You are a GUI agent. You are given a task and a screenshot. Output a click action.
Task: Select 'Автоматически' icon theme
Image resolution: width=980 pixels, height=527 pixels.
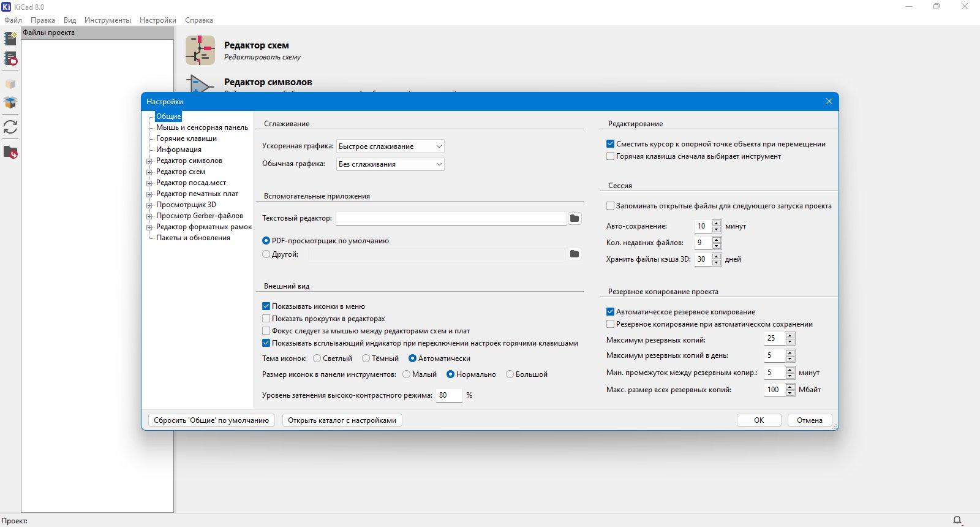point(412,358)
